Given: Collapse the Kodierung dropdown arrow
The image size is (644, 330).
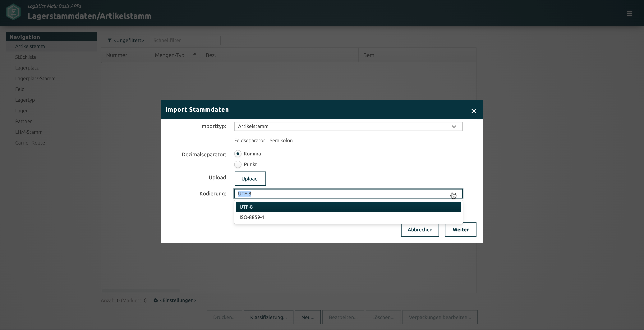Looking at the screenshot, I should point(454,194).
